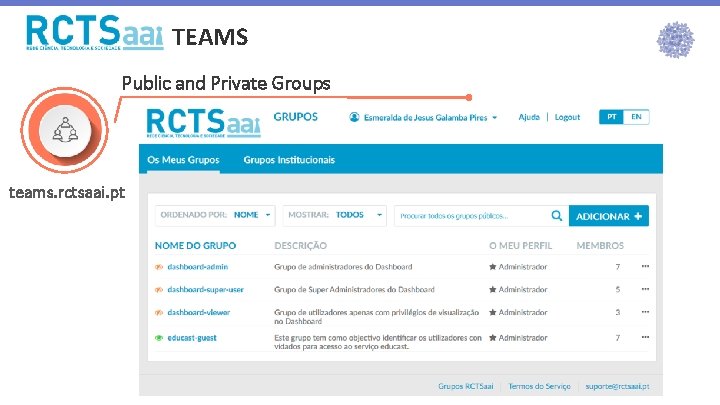
Task: Click the Grupos heading next to the logo
Action: tap(295, 117)
